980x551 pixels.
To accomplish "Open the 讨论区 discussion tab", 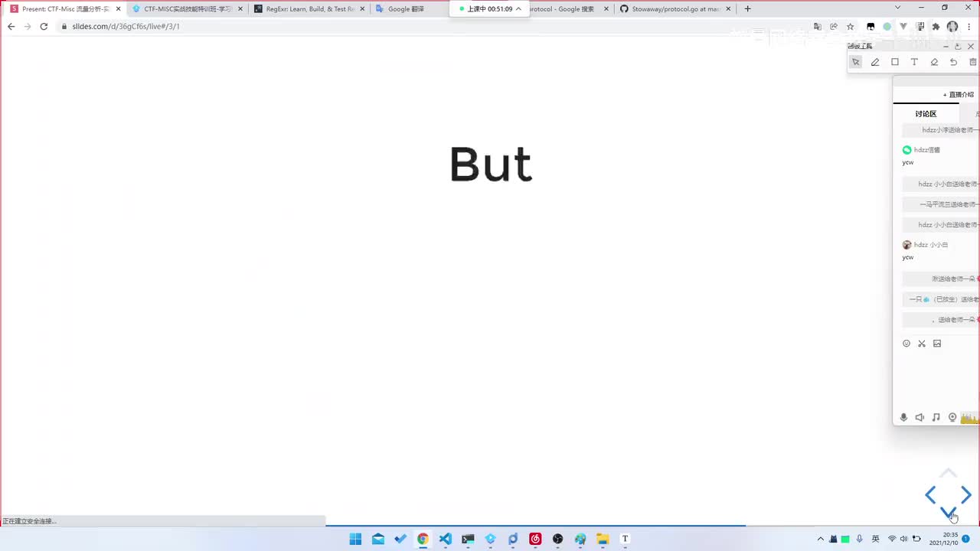I will [926, 114].
